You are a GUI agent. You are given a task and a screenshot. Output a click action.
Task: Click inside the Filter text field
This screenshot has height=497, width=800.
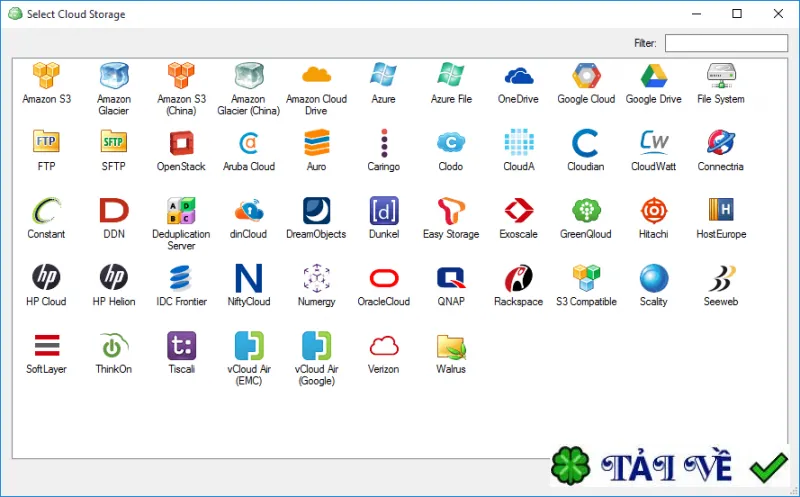pos(726,43)
